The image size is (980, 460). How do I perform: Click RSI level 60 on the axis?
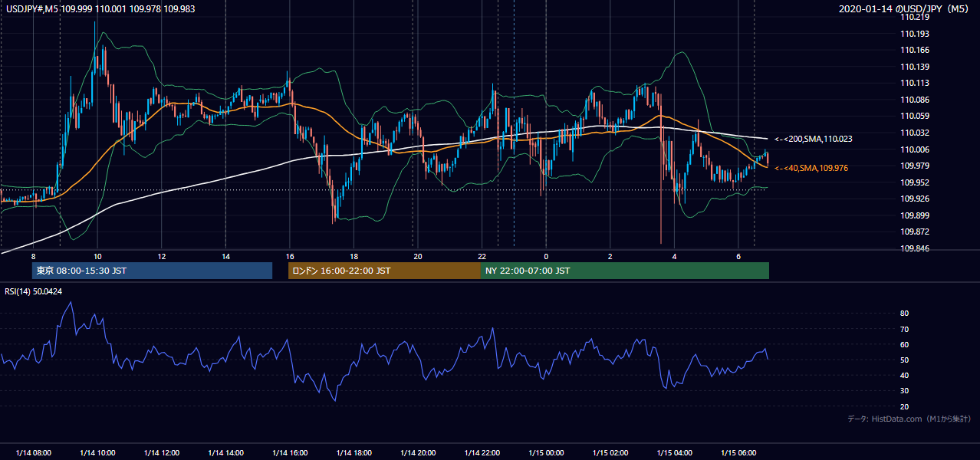905,344
